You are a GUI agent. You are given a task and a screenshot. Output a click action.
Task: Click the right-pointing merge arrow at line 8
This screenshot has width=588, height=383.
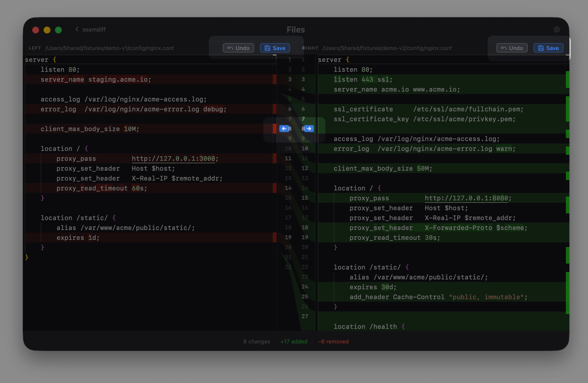(309, 129)
